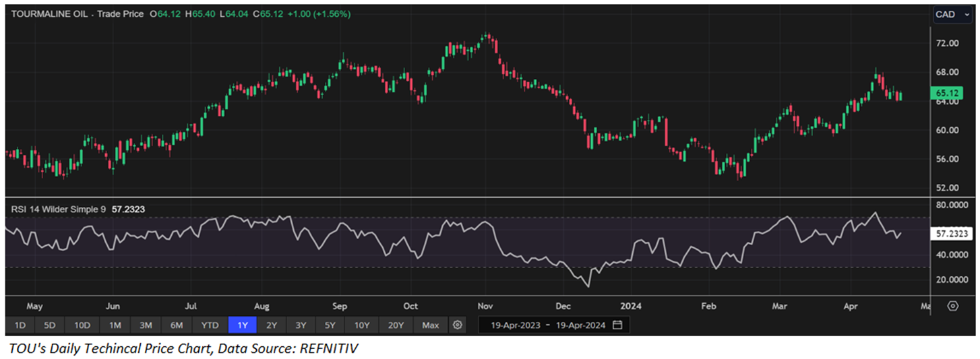The width and height of the screenshot is (980, 359).
Task: Set the chart to 2Y range
Action: pos(271,325)
